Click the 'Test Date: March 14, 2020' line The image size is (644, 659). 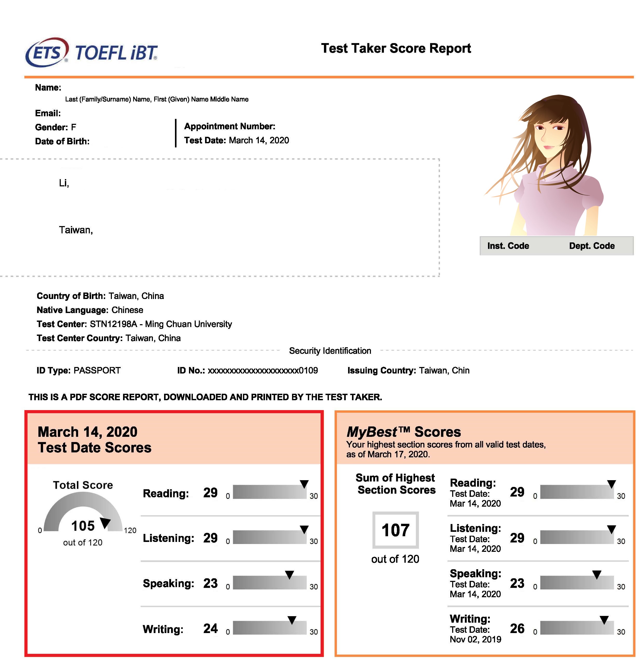tap(236, 140)
